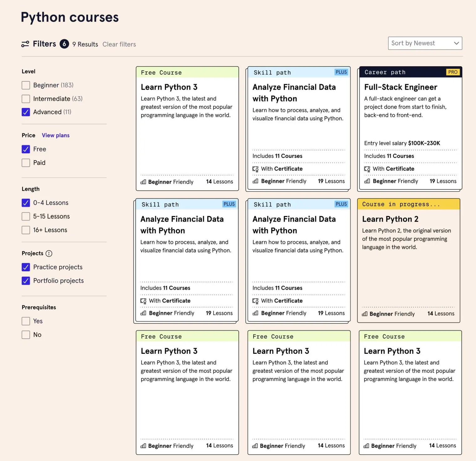Uncheck Portfolio projects checkbox

[26, 280]
